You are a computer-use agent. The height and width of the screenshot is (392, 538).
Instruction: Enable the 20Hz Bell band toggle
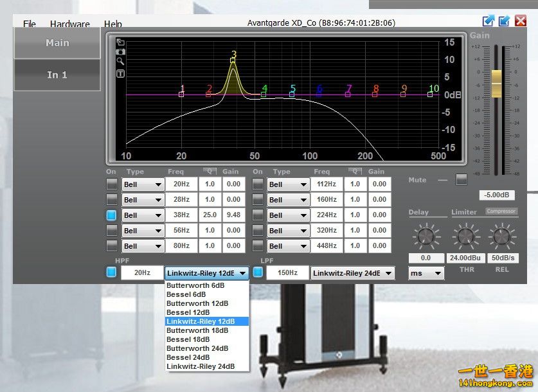(112, 184)
